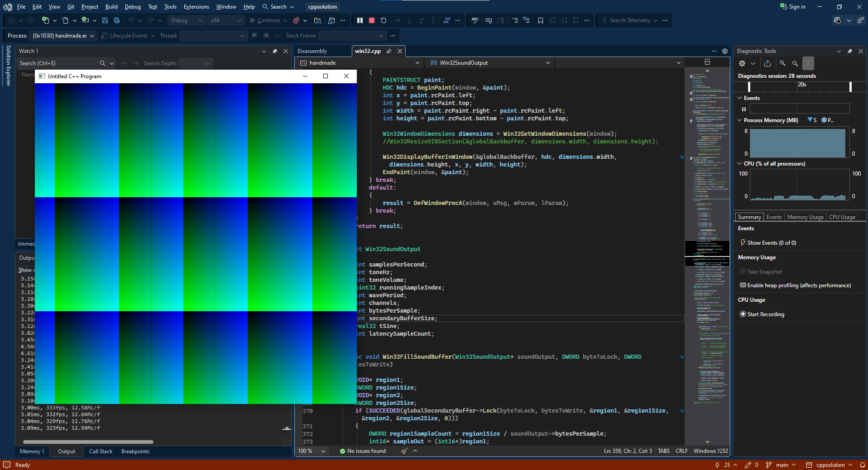Click Show Events (0 of 0) link
Viewport: 868px width, 470px height.
(771, 243)
